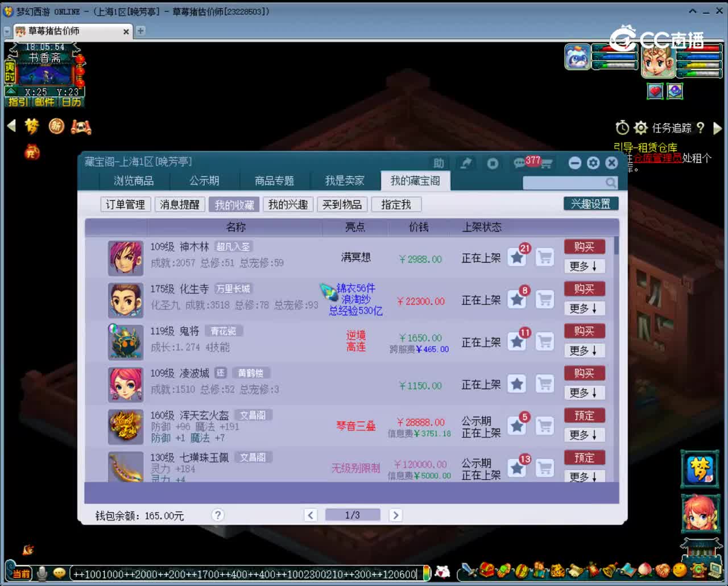Toggle favorite star for 130级 七璜珠玉佩

[517, 468]
